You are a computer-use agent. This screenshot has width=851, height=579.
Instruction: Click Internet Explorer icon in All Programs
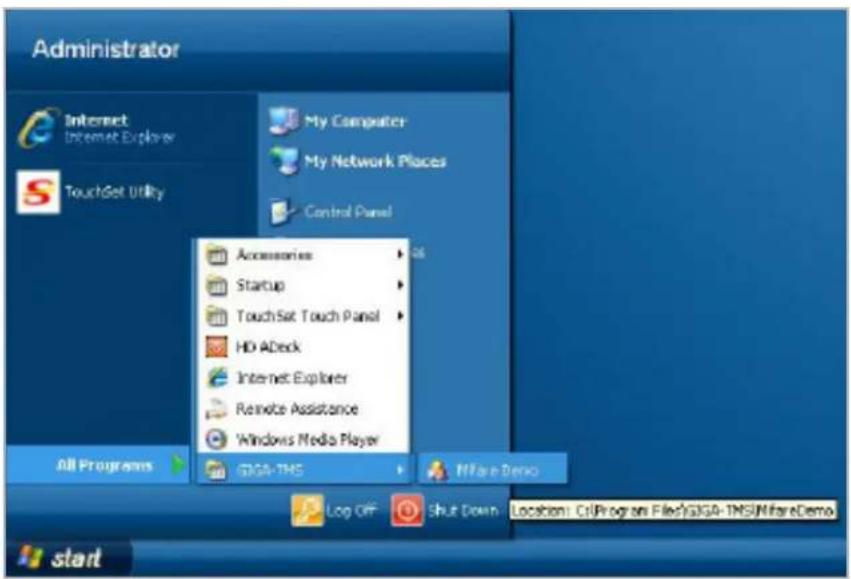[217, 378]
